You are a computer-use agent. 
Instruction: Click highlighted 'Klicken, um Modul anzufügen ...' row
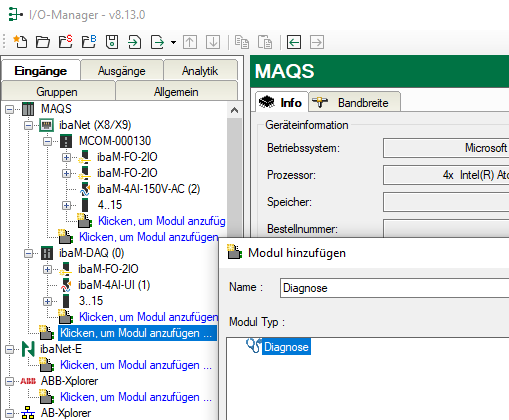pyautogui.click(x=137, y=333)
